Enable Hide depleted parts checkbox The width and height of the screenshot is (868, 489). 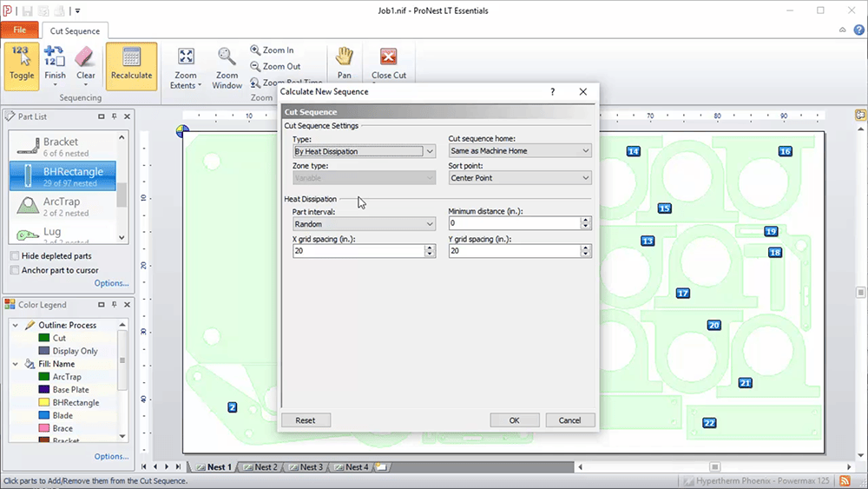tap(15, 256)
